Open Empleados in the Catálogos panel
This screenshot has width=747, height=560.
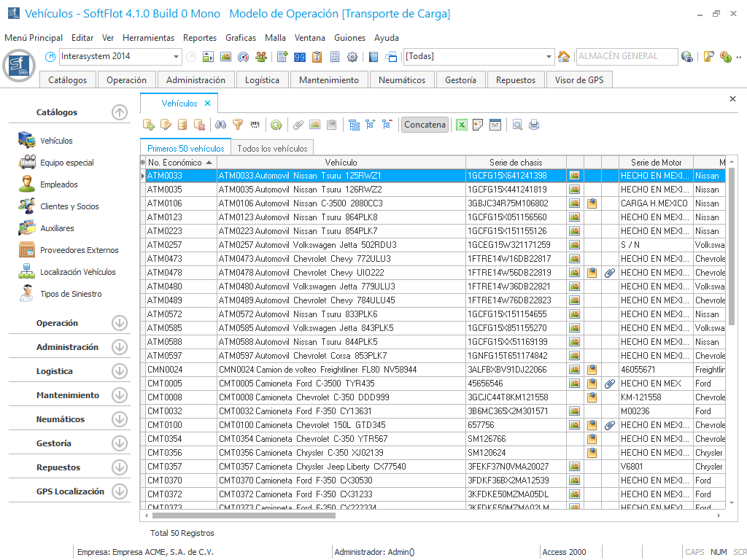coord(59,184)
